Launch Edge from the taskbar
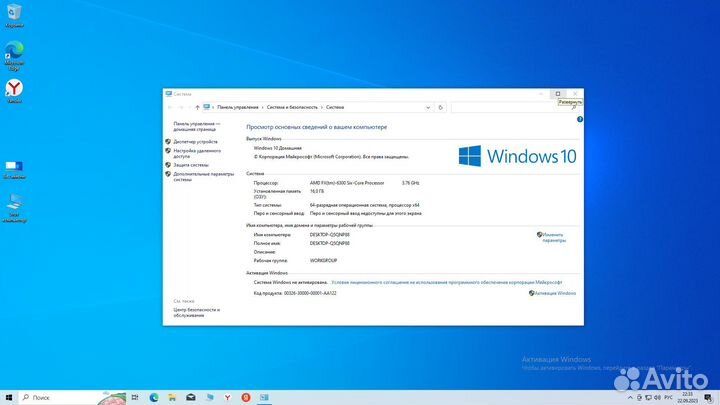Screen dimensions: 720x405 pyautogui.click(x=153, y=397)
